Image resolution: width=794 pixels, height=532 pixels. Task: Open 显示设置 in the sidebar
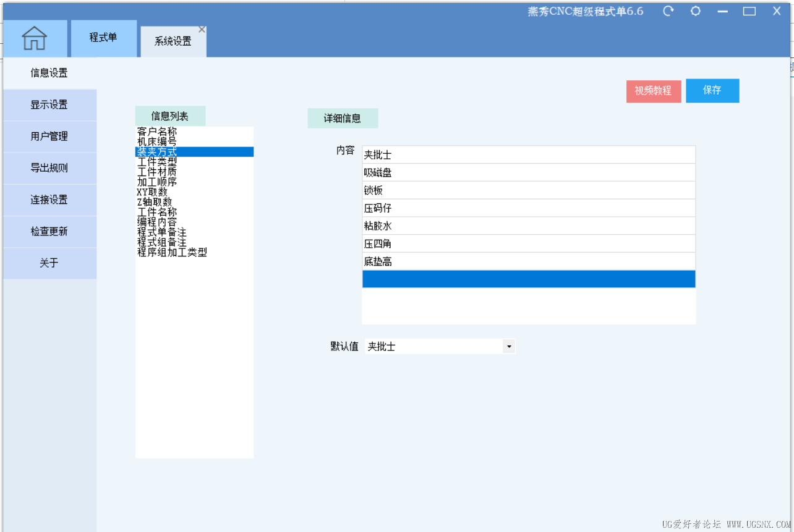[x=49, y=104]
